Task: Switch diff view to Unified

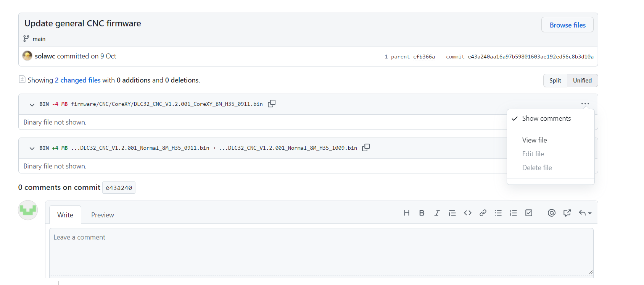Action: [582, 81]
